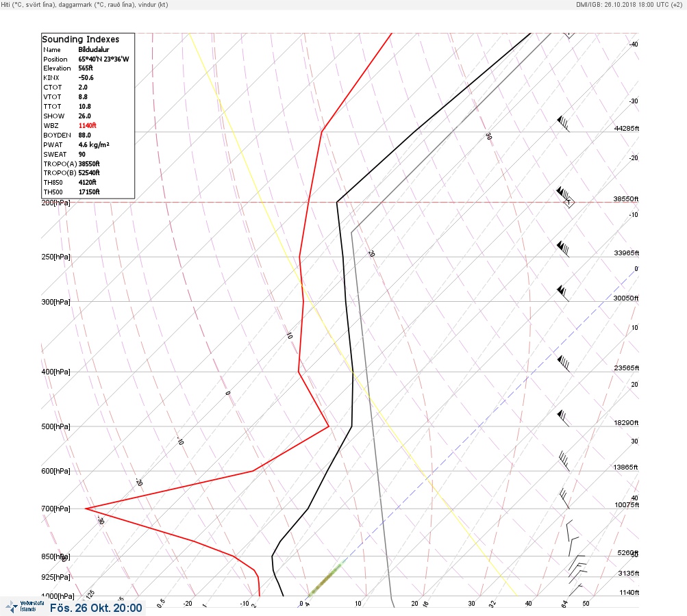Click the '250[hPa]' pressure label

[55, 257]
